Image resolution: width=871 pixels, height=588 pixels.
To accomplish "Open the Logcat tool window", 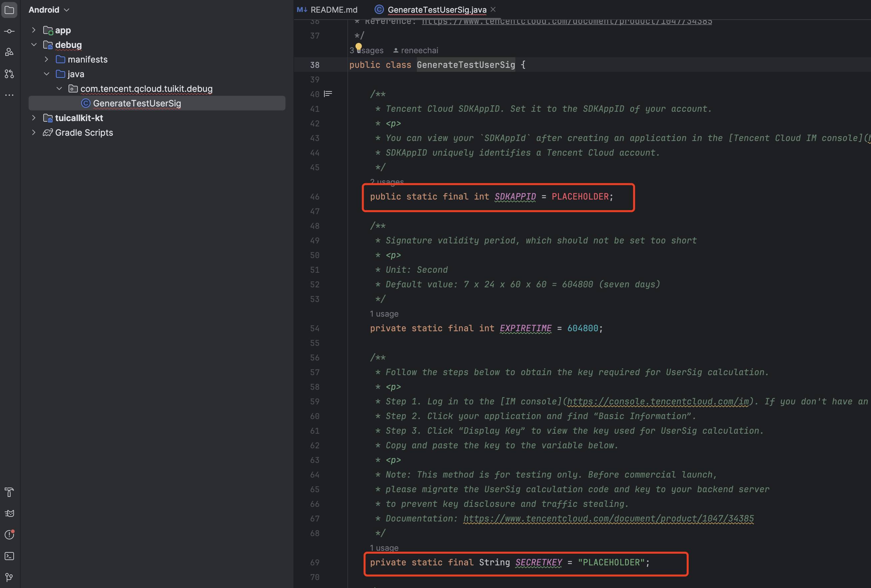I will coord(9,514).
